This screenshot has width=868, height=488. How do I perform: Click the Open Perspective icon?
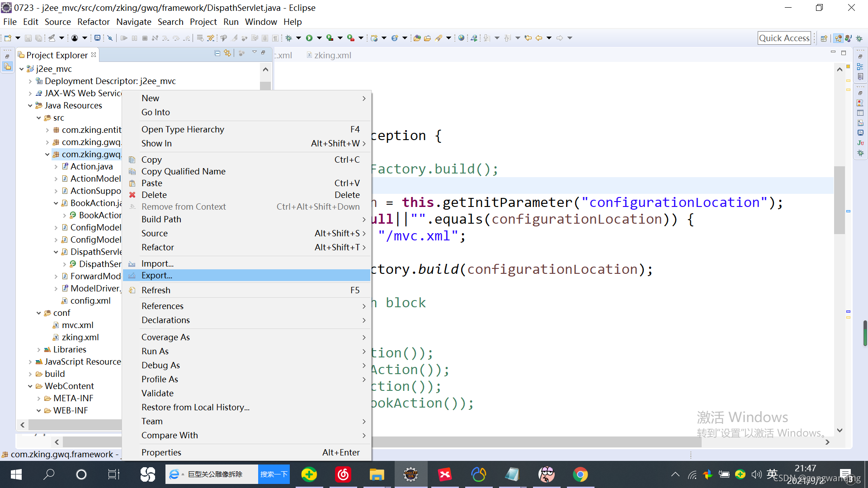tap(824, 38)
